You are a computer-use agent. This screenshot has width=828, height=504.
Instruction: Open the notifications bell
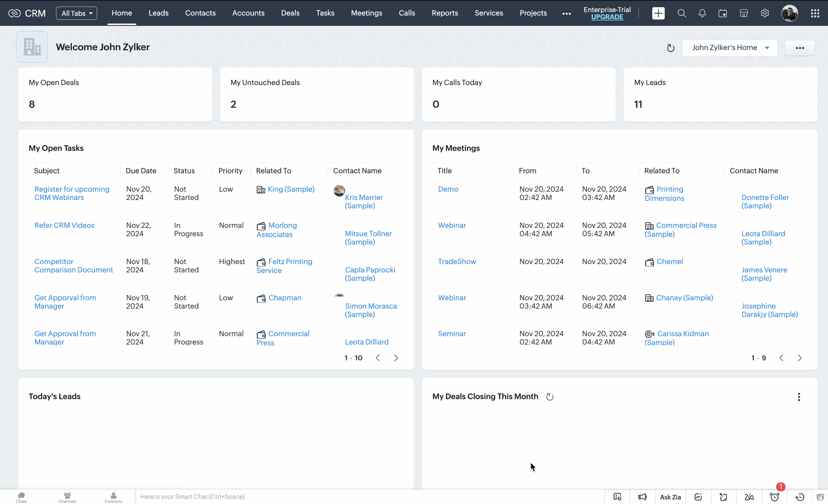tap(702, 14)
